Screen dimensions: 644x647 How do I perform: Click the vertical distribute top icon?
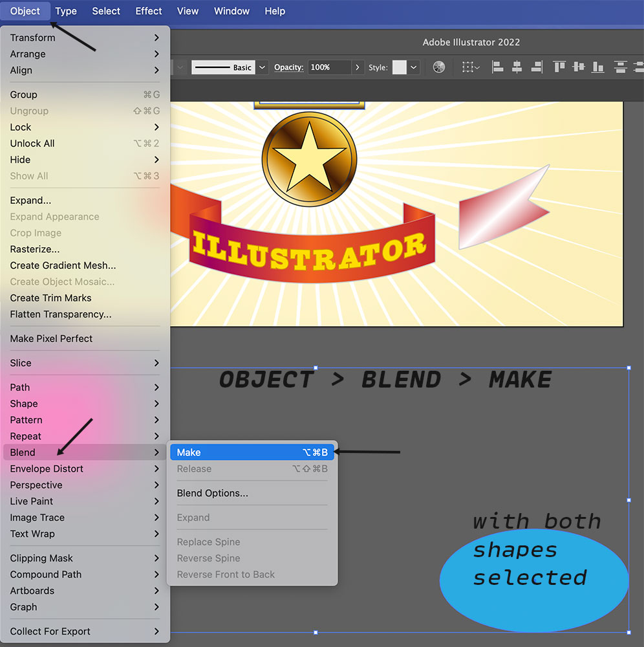tap(621, 67)
